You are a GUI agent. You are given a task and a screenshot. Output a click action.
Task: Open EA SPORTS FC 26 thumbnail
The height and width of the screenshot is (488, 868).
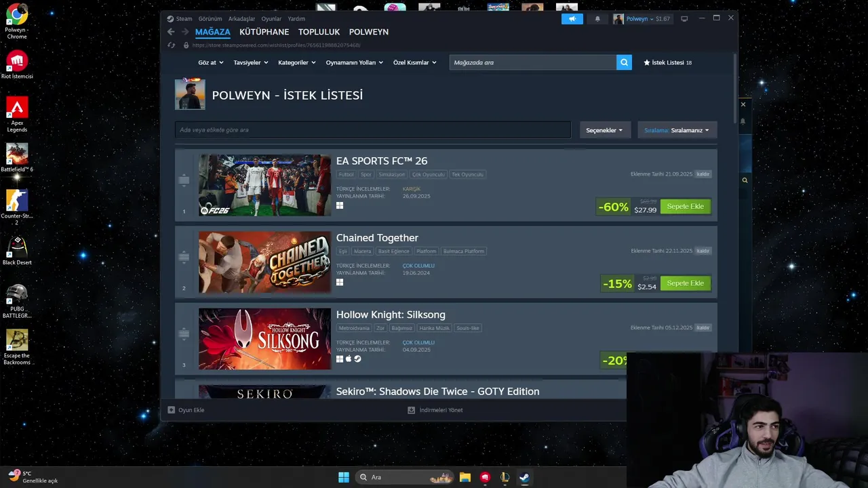[x=264, y=185]
